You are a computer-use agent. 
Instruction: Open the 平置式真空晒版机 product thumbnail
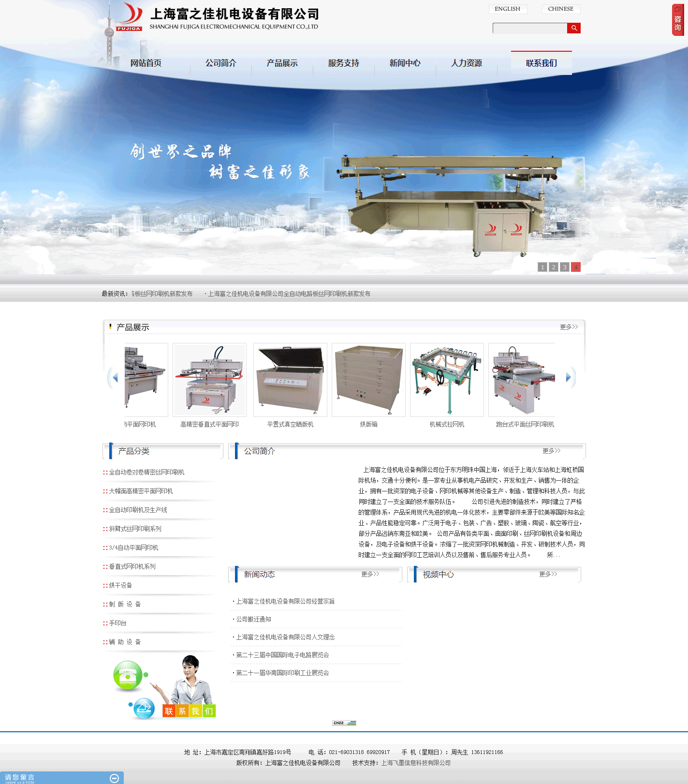290,380
